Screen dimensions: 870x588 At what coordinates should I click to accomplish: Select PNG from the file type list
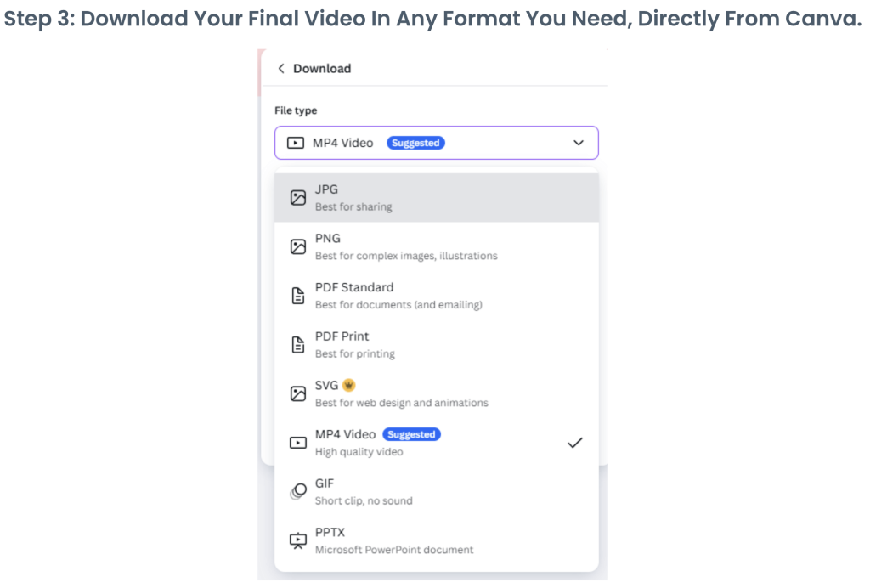(436, 246)
